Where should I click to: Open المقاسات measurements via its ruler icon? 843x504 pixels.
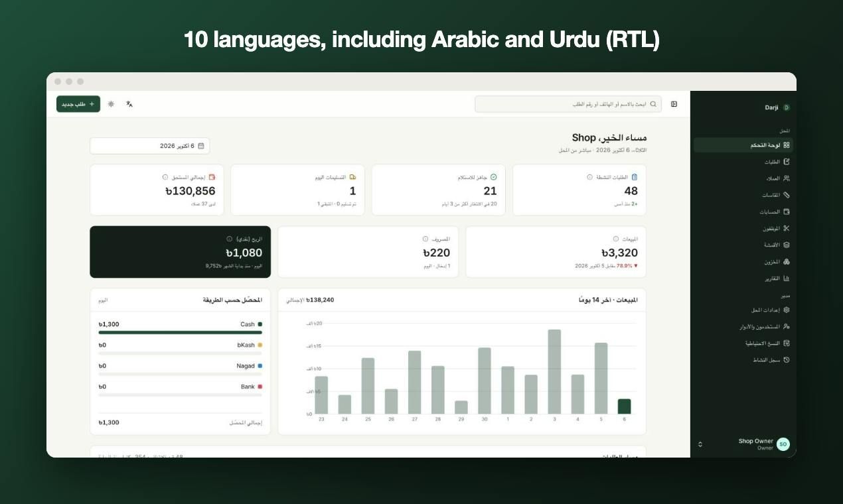787,195
